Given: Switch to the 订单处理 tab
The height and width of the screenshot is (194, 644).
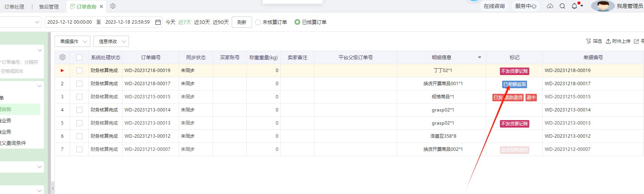Looking at the screenshot, I should (x=14, y=7).
